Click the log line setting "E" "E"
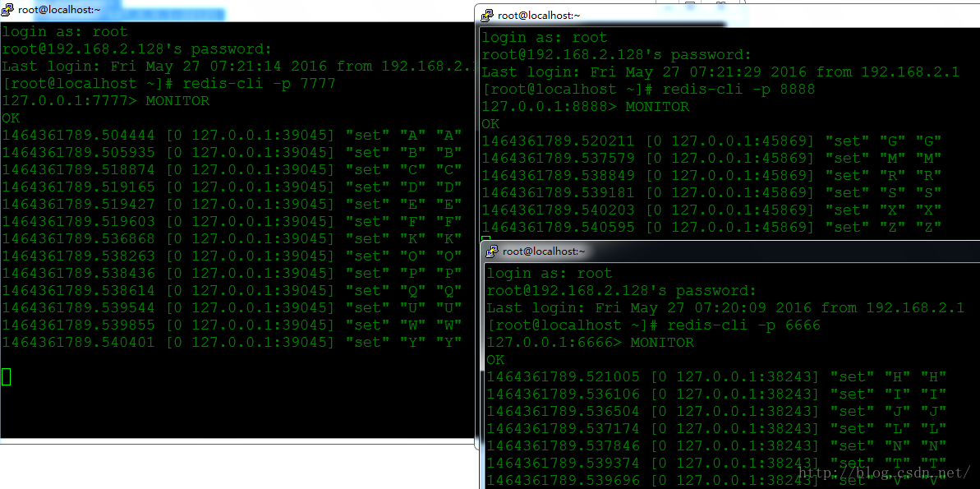This screenshot has height=489, width=980. click(x=232, y=205)
